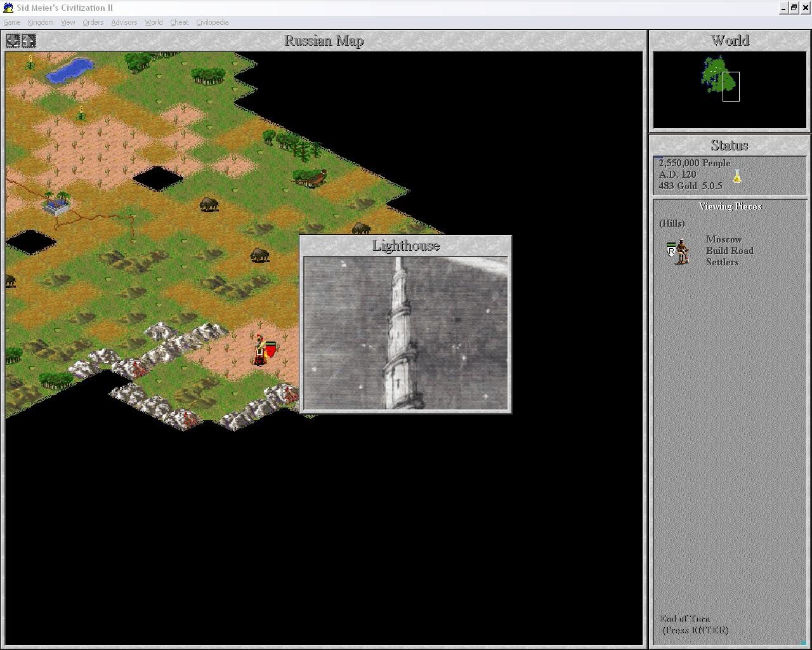Select the red-shield unit on the map
The width and height of the screenshot is (812, 650).
coord(263,351)
